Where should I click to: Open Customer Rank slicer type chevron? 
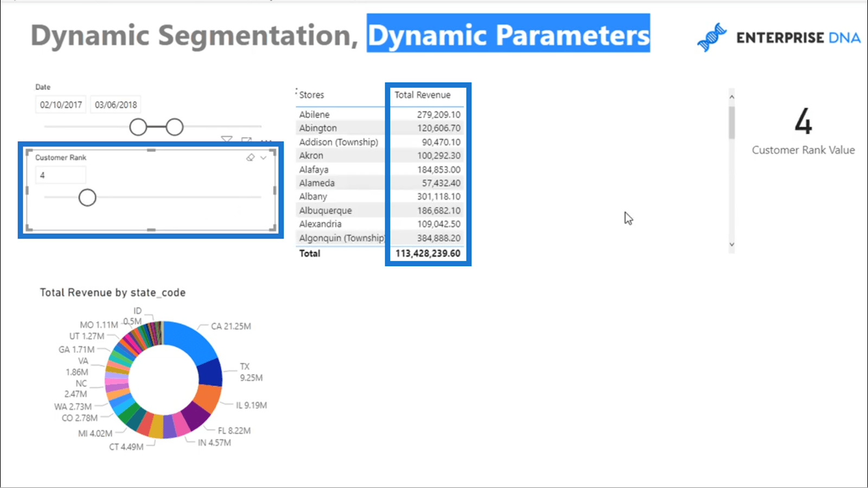tap(263, 158)
